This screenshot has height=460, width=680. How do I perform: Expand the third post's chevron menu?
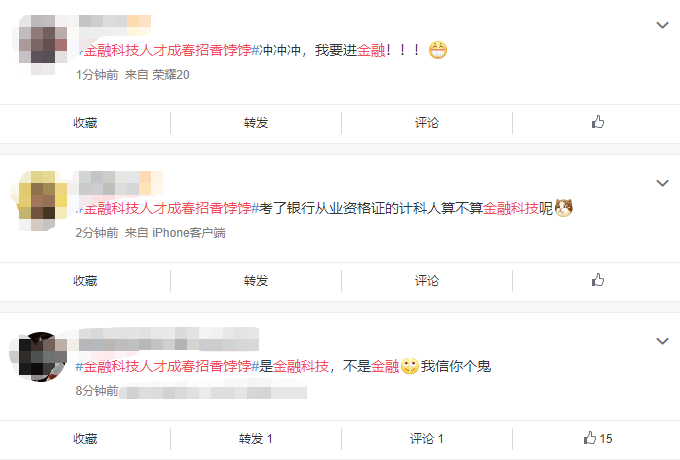point(662,341)
